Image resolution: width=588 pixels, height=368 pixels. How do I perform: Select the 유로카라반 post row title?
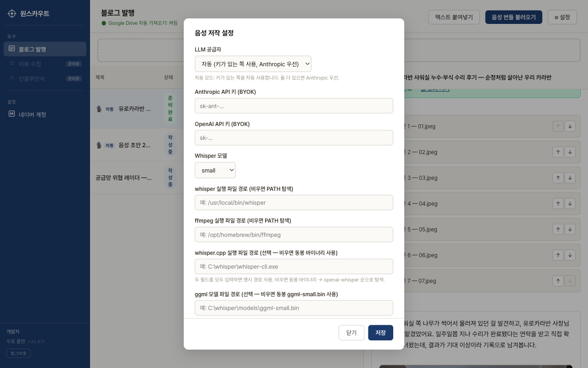coord(135,109)
